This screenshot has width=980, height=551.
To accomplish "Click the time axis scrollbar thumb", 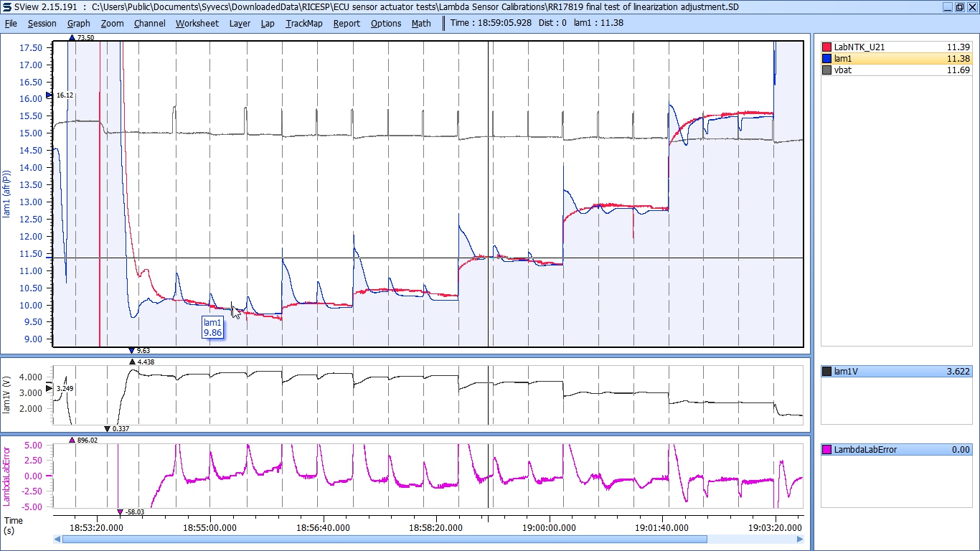I will click(385, 539).
